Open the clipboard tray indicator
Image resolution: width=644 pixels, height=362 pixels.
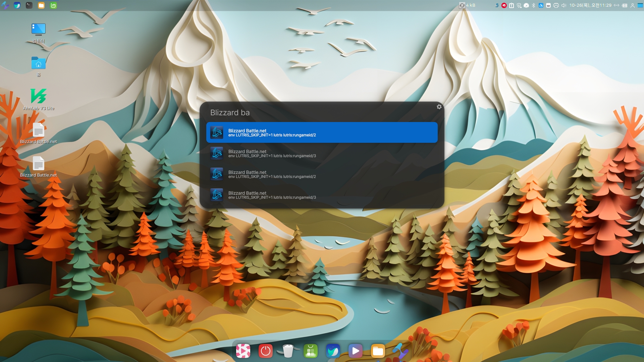pos(512,5)
